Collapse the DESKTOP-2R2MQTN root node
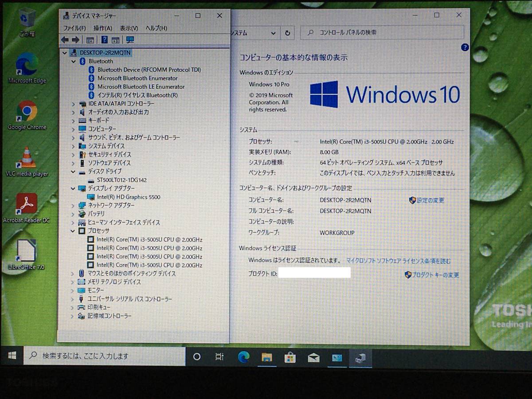 [65, 53]
